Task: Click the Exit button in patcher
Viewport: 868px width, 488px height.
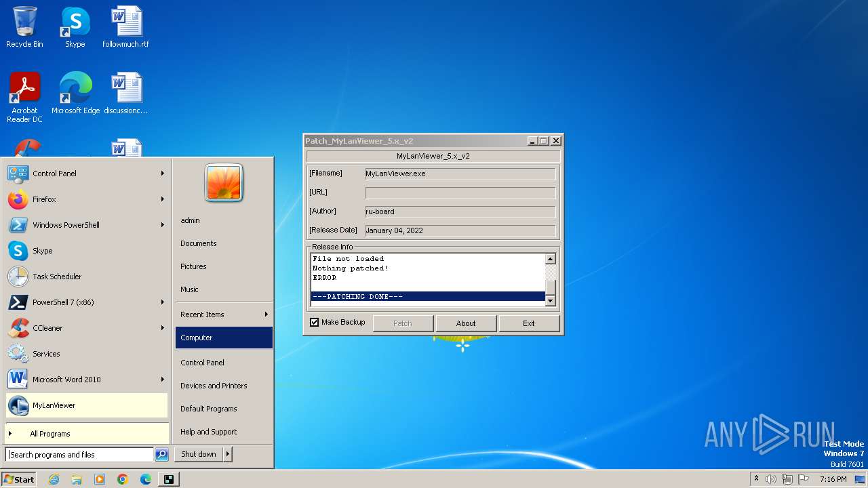Action: coord(529,323)
